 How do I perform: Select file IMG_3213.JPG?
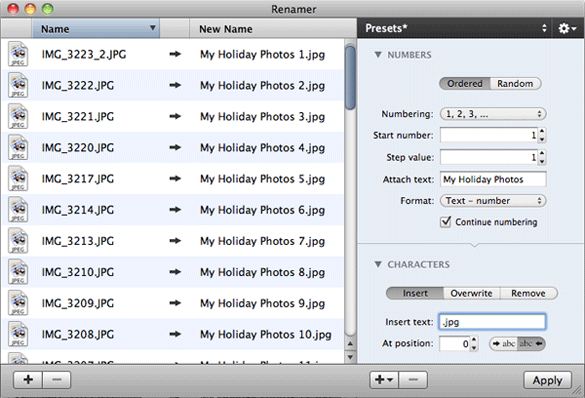[x=78, y=241]
